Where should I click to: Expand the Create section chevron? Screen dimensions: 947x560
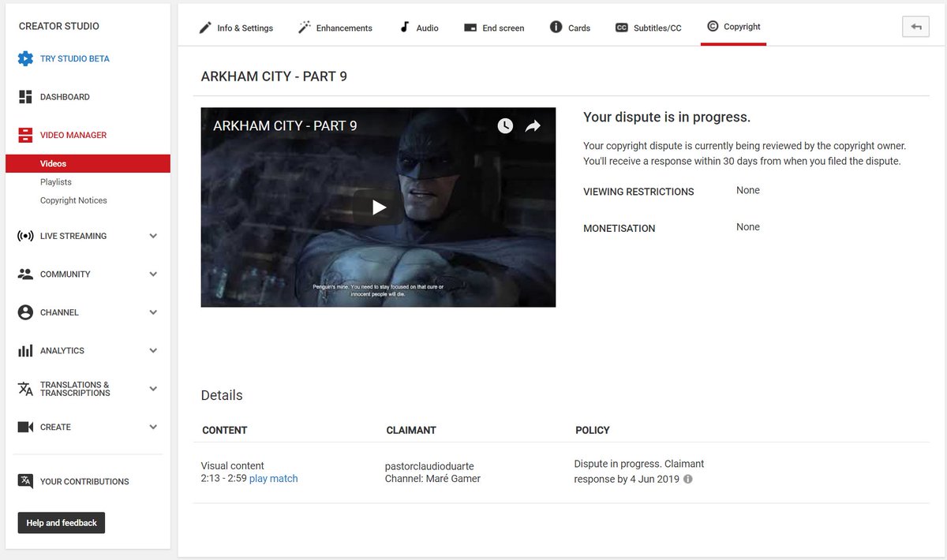pos(153,427)
